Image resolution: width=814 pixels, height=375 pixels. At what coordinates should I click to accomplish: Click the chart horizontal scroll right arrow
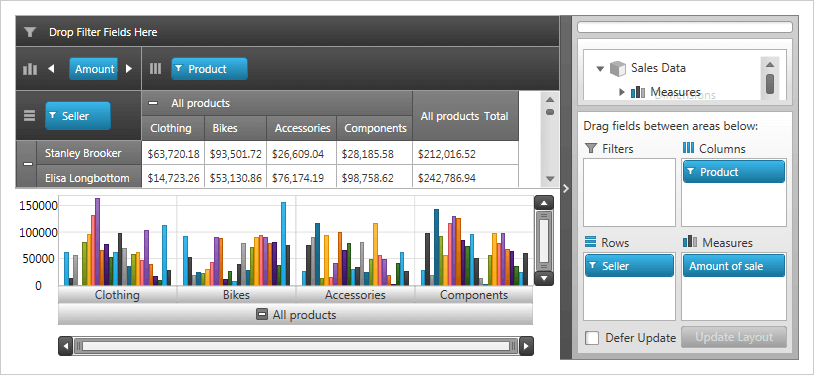(x=526, y=346)
